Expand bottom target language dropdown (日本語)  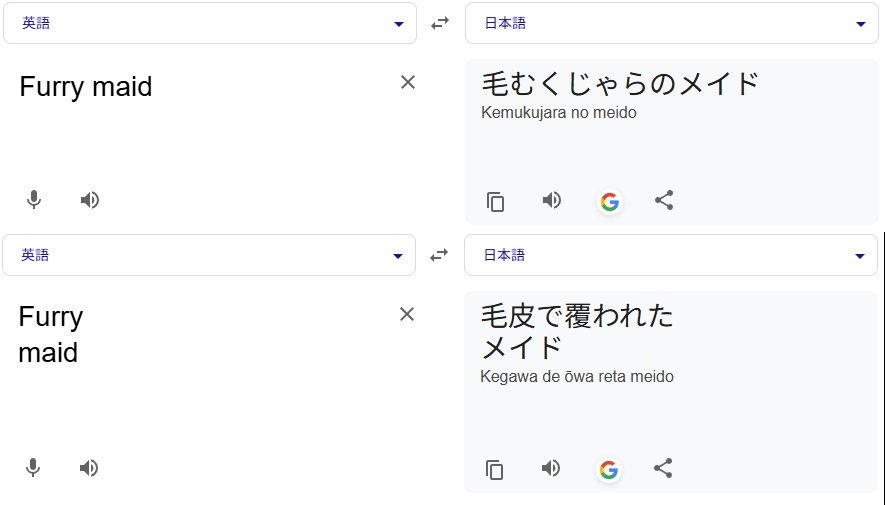[x=672, y=255]
